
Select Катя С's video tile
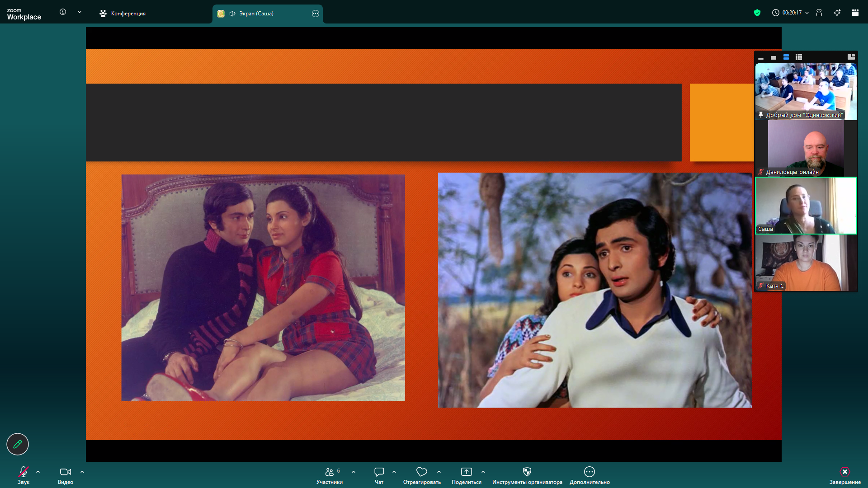[806, 263]
